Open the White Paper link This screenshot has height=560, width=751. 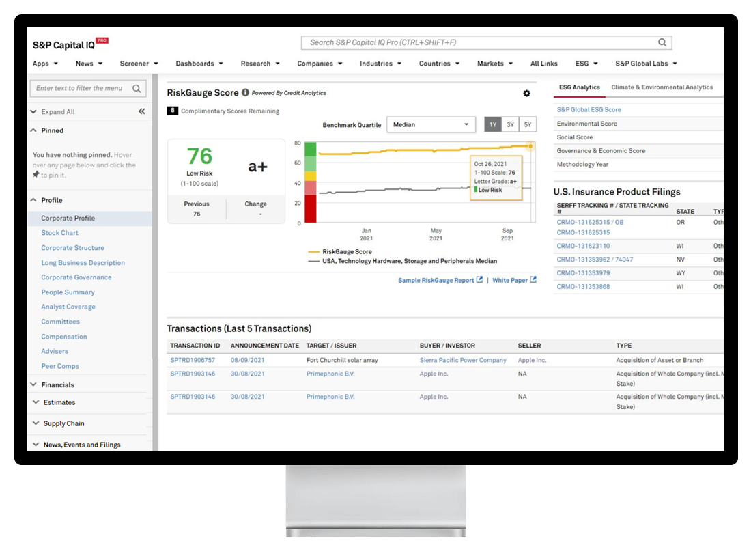click(514, 280)
